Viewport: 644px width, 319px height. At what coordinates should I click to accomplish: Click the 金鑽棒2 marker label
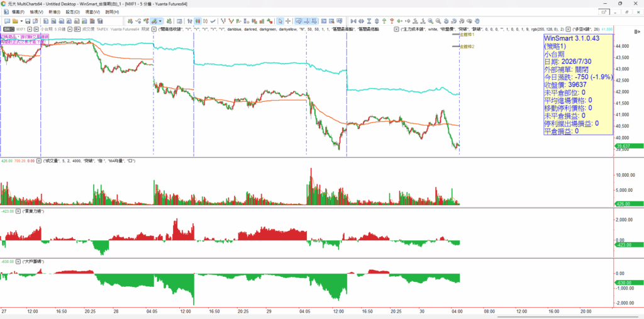pos(467,47)
